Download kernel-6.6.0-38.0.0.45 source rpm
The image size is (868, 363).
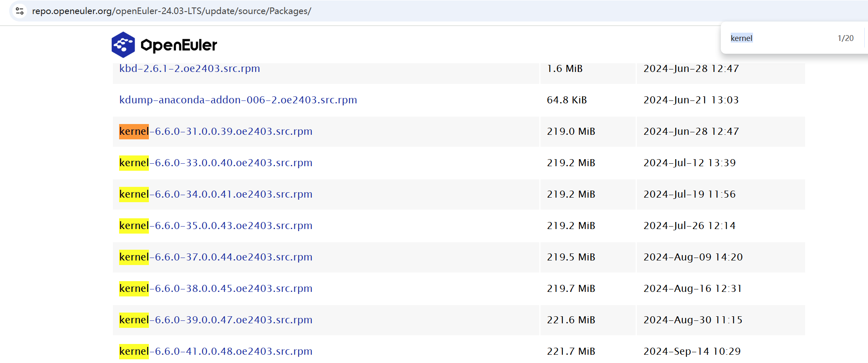[x=215, y=289]
